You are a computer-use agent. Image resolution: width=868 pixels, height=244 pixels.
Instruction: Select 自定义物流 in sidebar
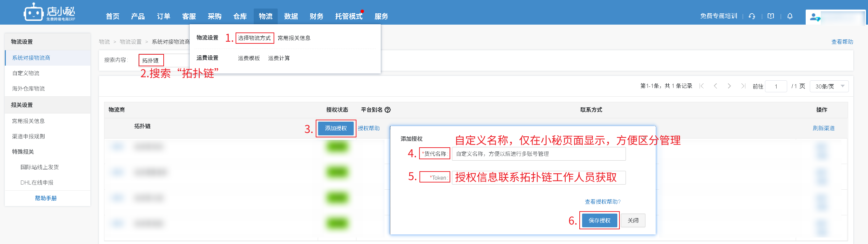point(48,73)
